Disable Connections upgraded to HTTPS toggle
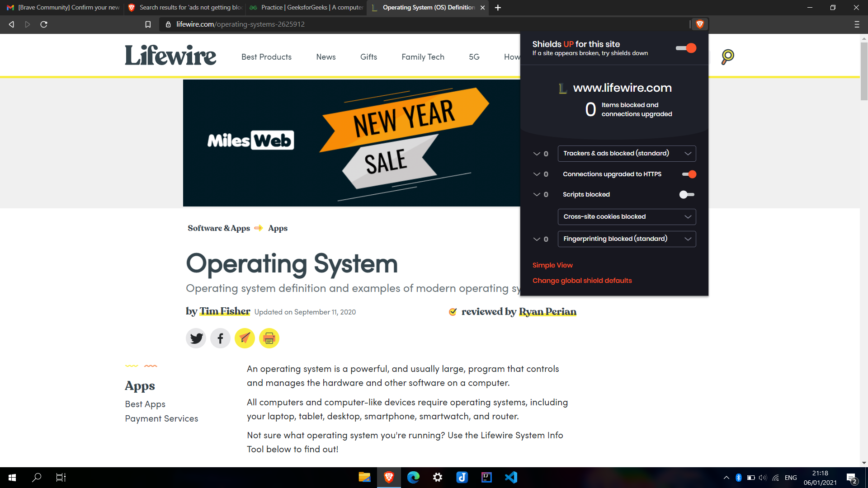868x488 pixels. (689, 174)
